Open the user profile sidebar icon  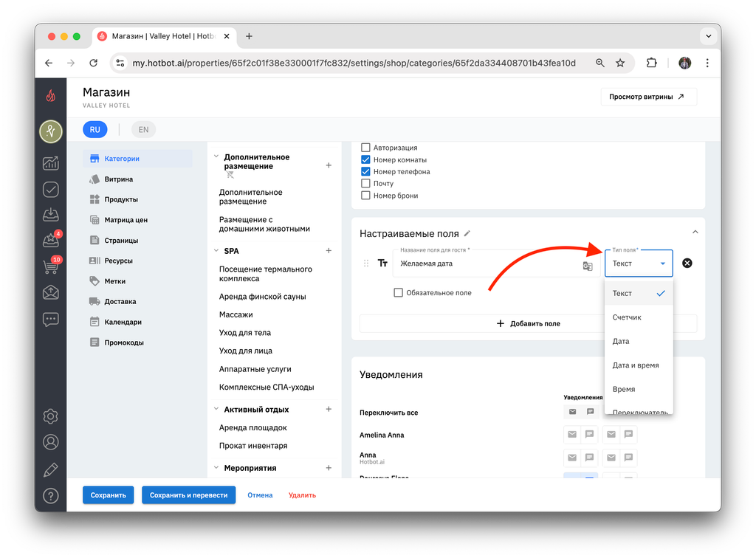[x=51, y=442]
